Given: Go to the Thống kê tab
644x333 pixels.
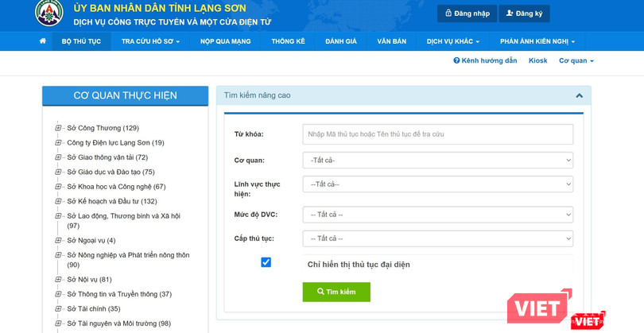Looking at the screenshot, I should (288, 41).
